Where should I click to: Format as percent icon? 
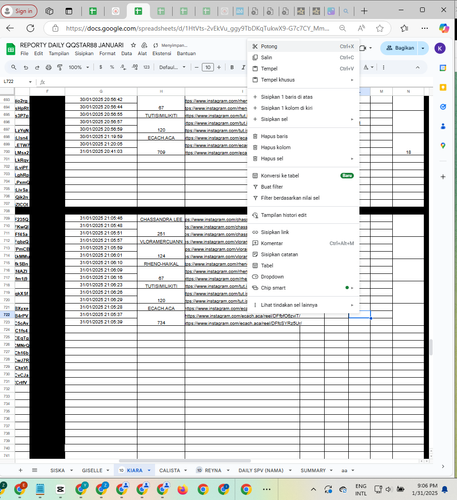tap(112, 67)
